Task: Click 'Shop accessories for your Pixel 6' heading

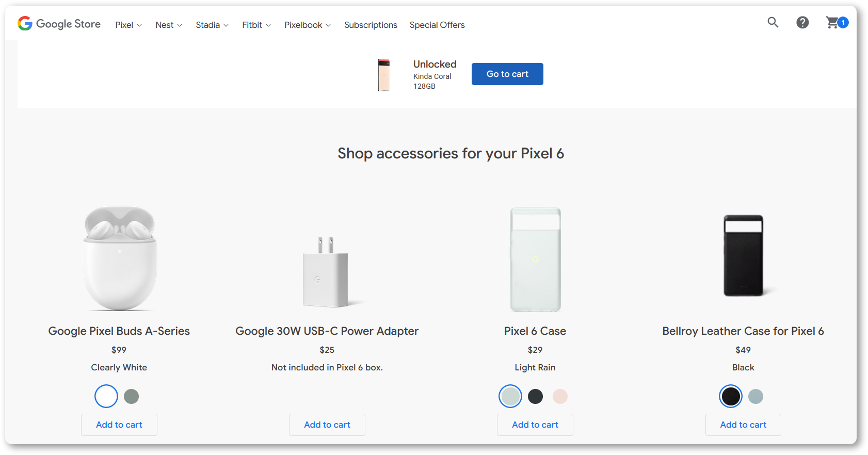Action: pyautogui.click(x=451, y=153)
